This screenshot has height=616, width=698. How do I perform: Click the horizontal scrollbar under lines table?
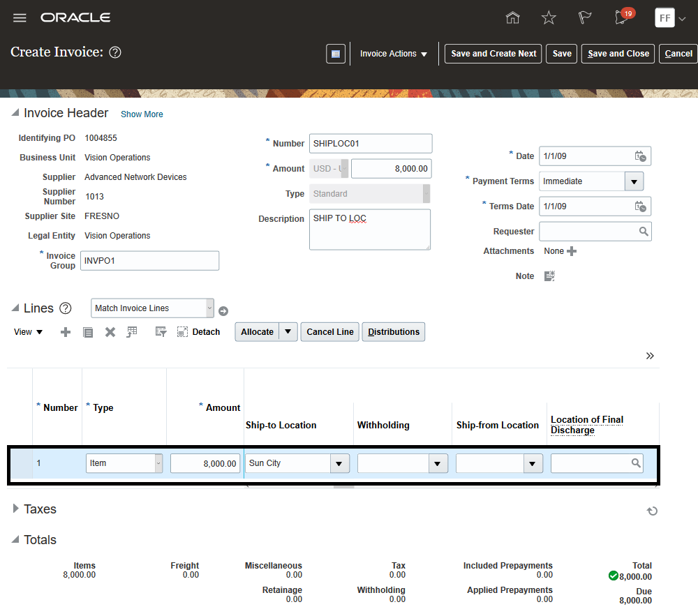coord(343,486)
